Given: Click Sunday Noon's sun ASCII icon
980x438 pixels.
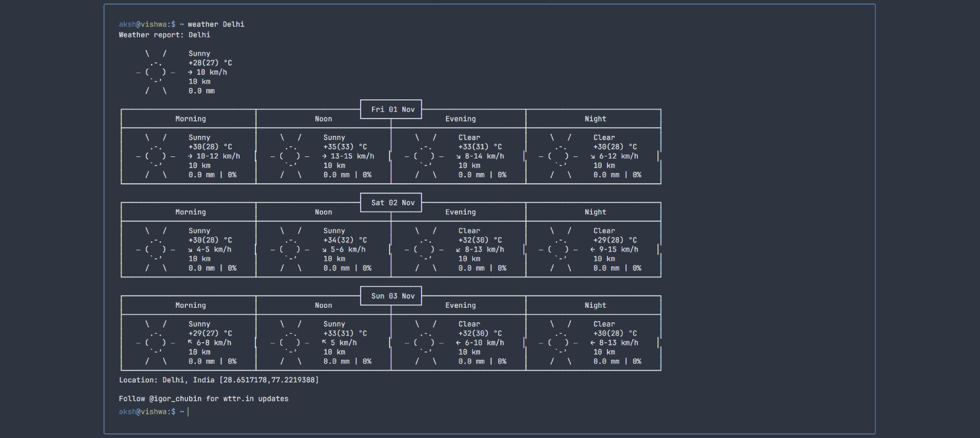Looking at the screenshot, I should [x=290, y=343].
